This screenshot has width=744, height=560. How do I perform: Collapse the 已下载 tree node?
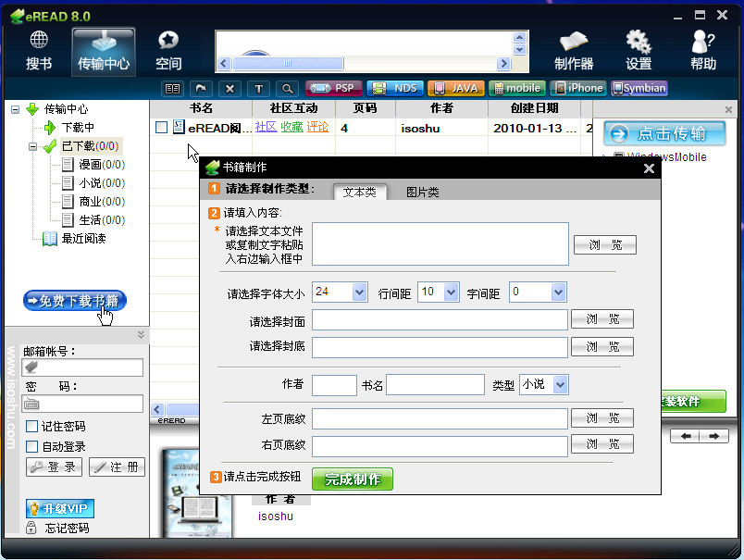(x=32, y=146)
